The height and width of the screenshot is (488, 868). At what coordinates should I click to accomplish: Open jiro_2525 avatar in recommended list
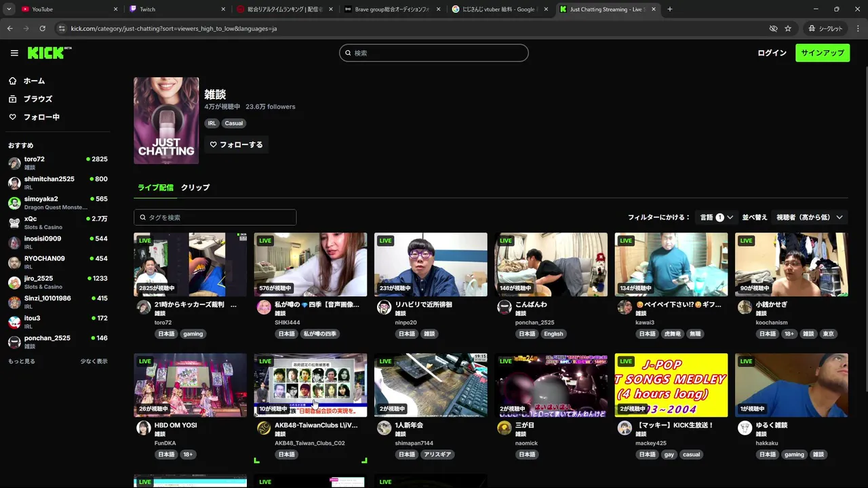tap(14, 283)
